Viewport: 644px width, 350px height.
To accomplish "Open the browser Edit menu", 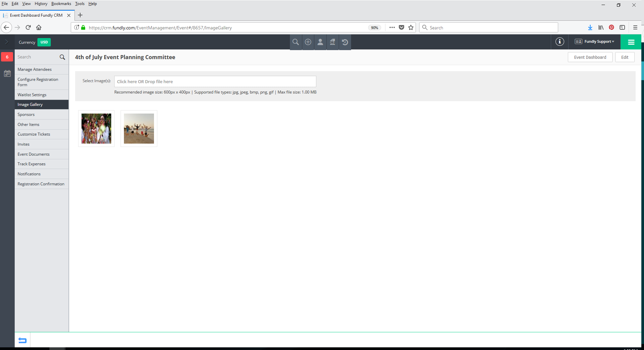I will coord(15,4).
